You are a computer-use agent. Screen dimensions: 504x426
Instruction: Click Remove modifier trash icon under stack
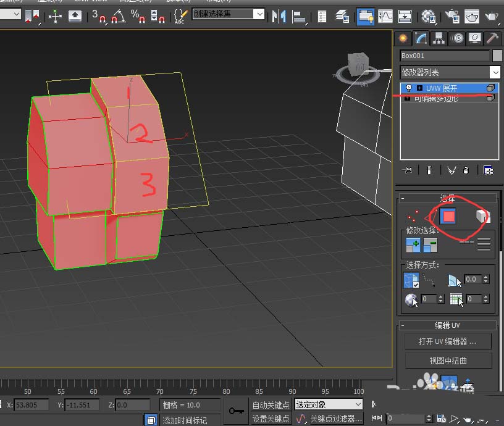click(466, 170)
